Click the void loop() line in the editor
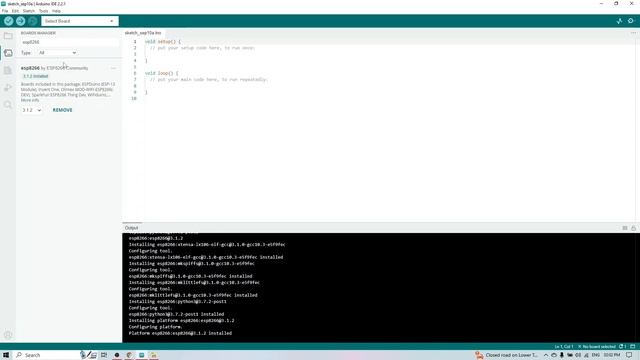Viewport: 640px width, 360px height. pos(162,73)
